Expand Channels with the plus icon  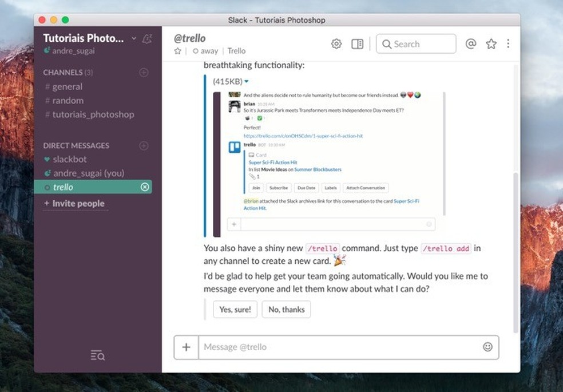click(x=144, y=72)
